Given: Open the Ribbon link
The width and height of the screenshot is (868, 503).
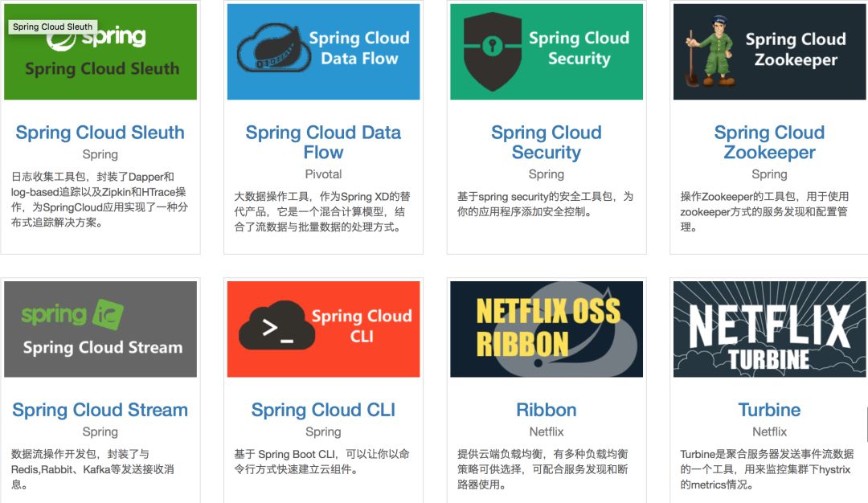Looking at the screenshot, I should tap(547, 410).
